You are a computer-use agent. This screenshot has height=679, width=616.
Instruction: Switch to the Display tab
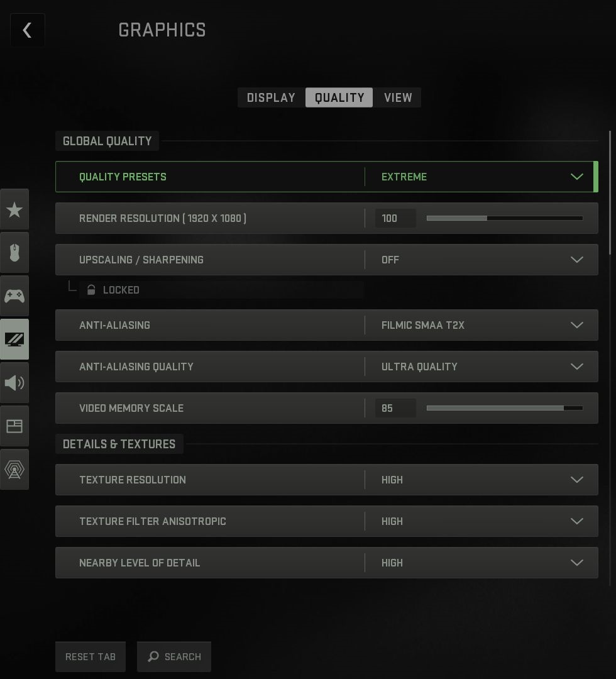pyautogui.click(x=272, y=97)
